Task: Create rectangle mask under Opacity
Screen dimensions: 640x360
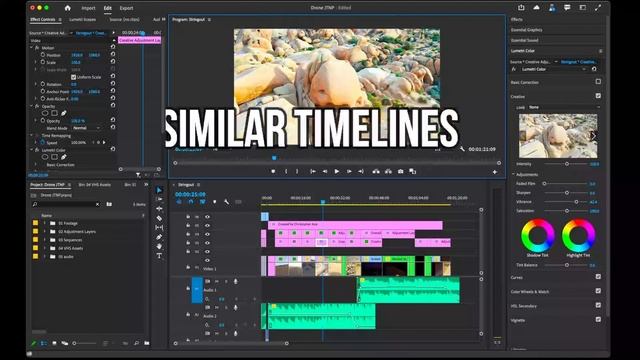Action: 54,113
